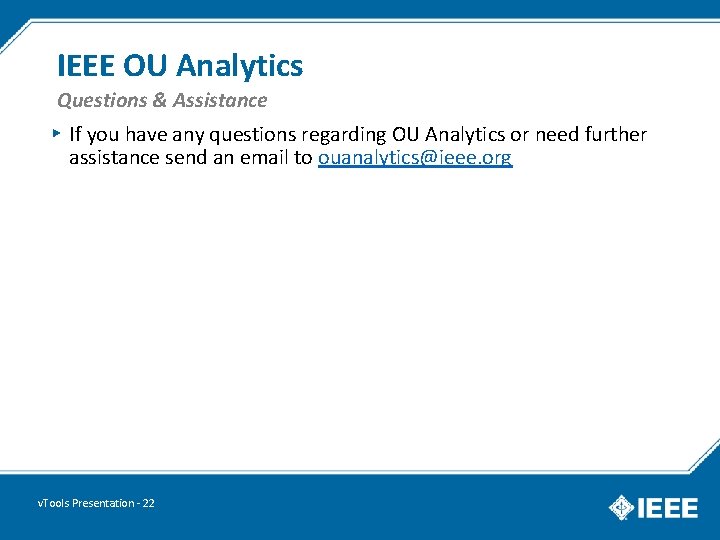Open the ouanalytics@ieee.org email link
This screenshot has width=720, height=540.
(415, 158)
